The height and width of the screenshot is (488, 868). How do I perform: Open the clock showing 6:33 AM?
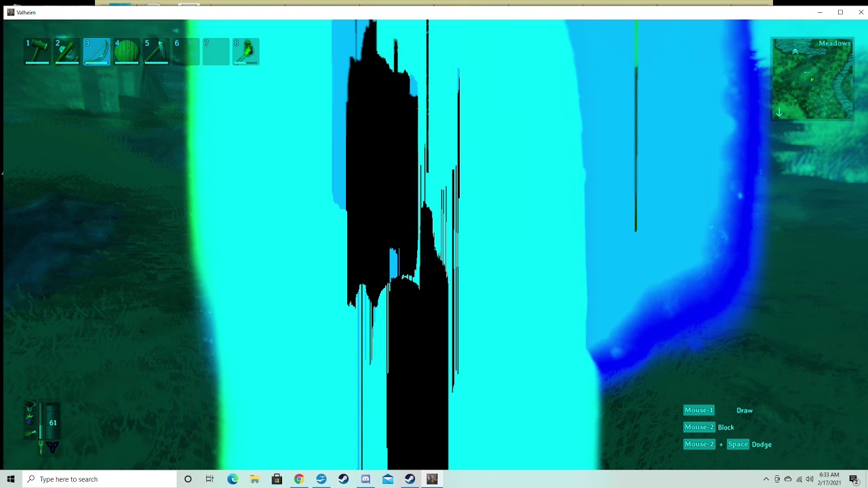(829, 479)
